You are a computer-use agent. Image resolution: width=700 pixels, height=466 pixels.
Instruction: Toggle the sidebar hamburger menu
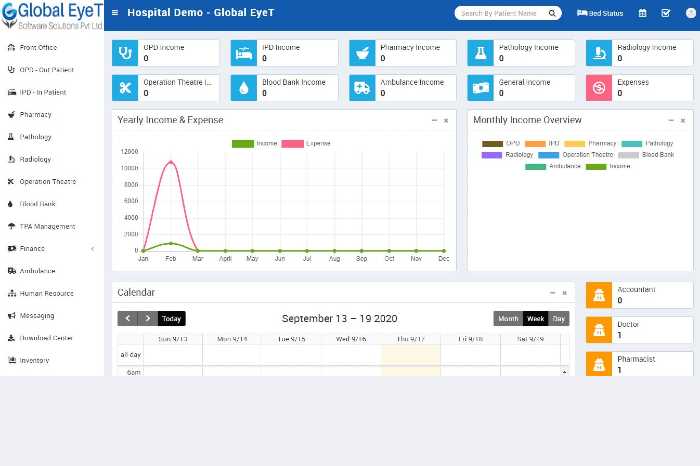pos(115,13)
